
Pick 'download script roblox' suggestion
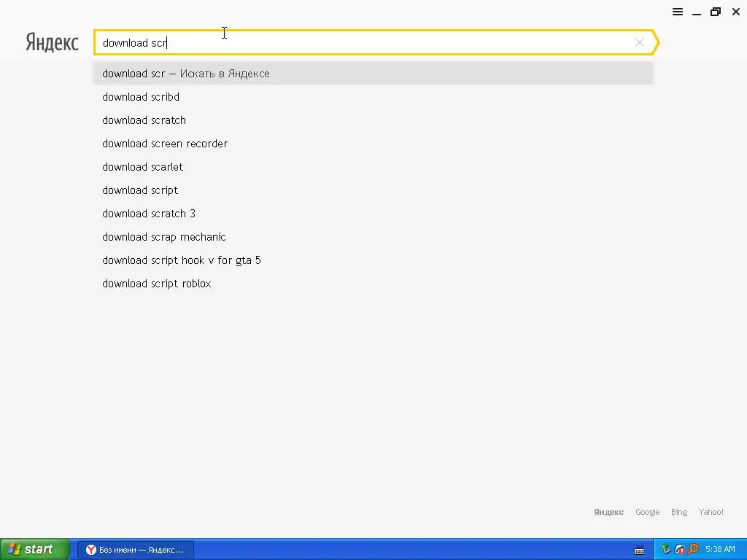pos(373,284)
